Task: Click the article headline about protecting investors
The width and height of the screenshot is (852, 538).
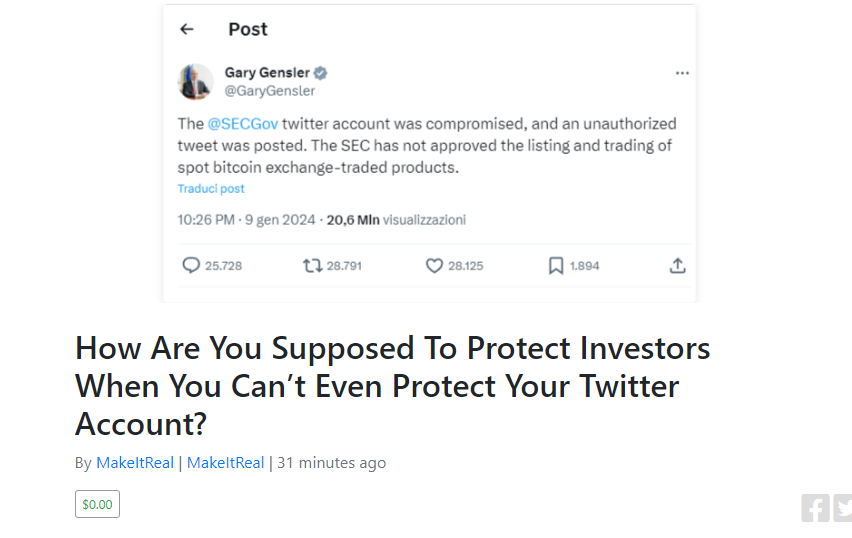Action: (x=392, y=386)
